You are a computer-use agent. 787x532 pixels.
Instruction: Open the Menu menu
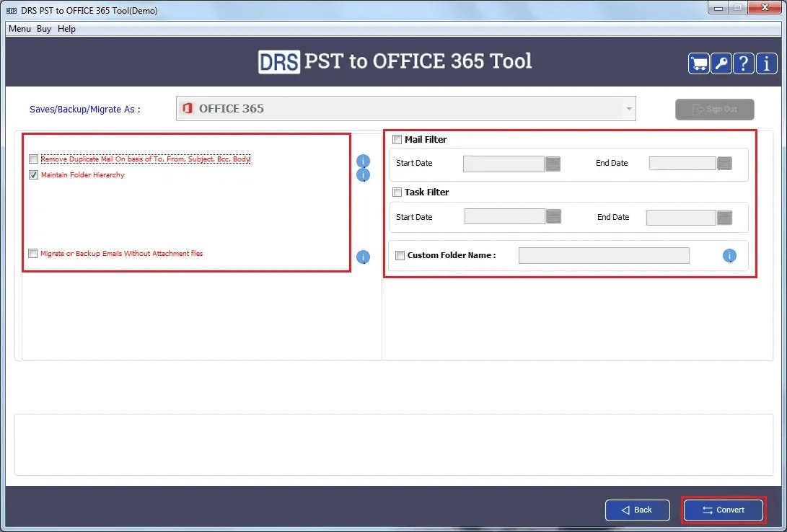coord(19,29)
